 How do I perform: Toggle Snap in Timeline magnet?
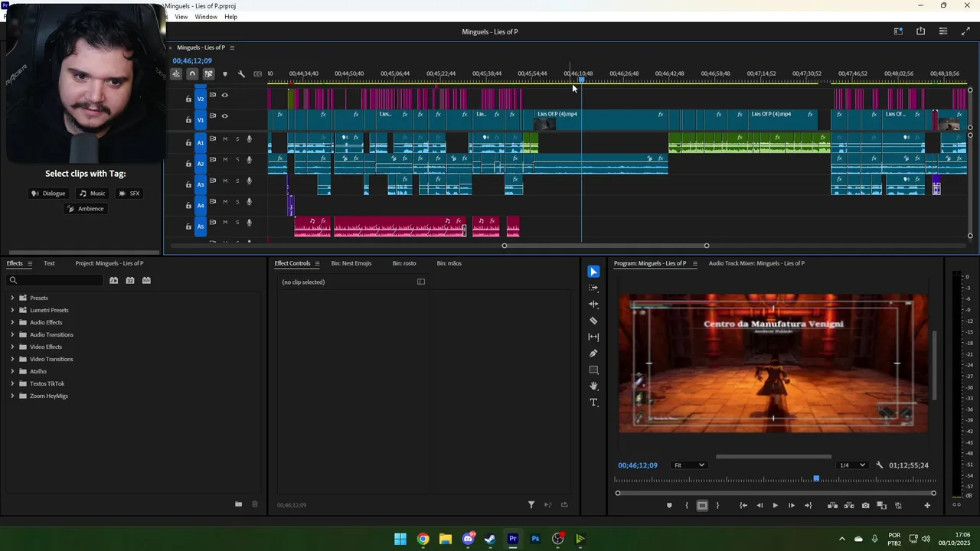(192, 74)
